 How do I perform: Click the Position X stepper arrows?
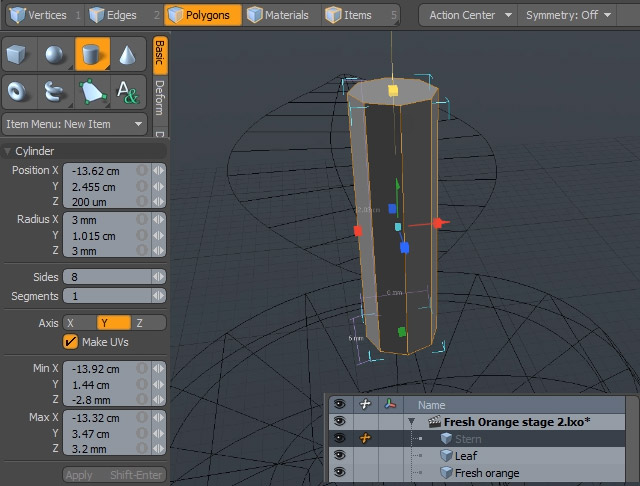(158, 171)
